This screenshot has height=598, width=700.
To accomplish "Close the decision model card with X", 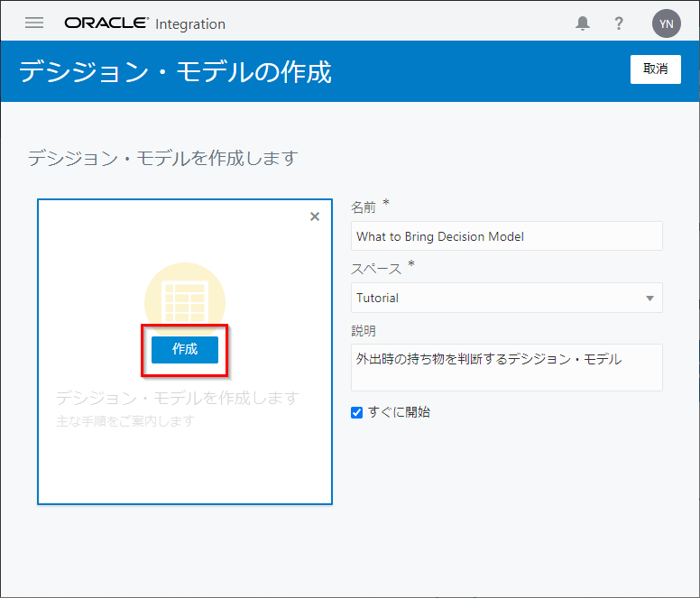I will point(315,216).
